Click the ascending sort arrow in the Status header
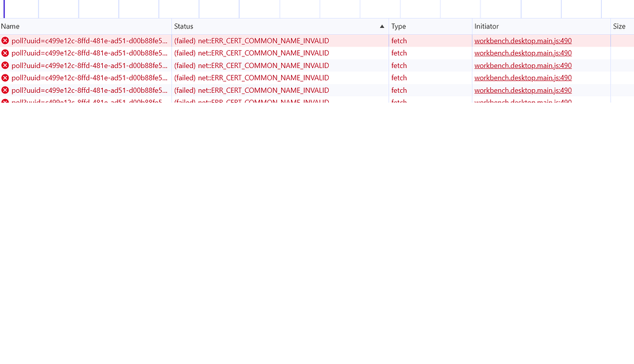This screenshot has height=364, width=634. coord(382,26)
